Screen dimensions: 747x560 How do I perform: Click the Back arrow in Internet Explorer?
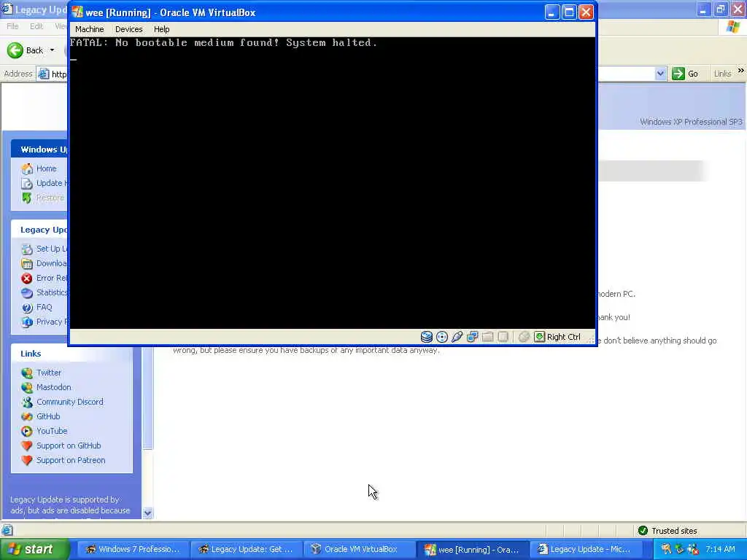coord(15,50)
